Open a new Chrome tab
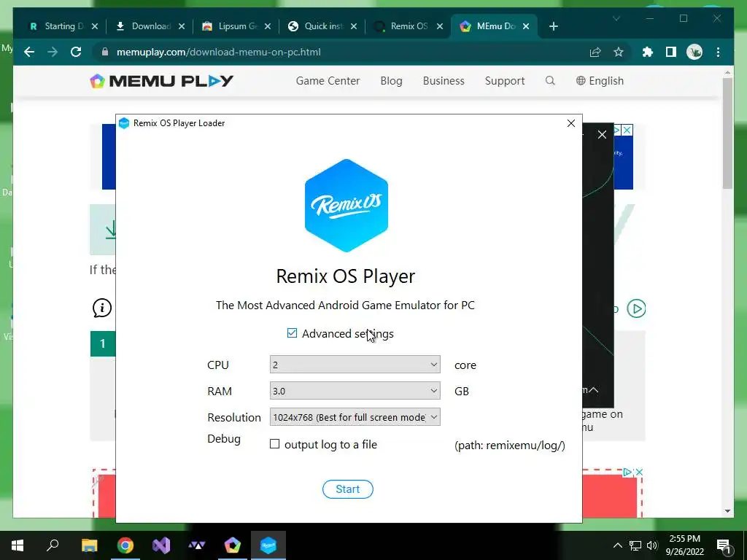The width and height of the screenshot is (747, 560). tap(553, 26)
